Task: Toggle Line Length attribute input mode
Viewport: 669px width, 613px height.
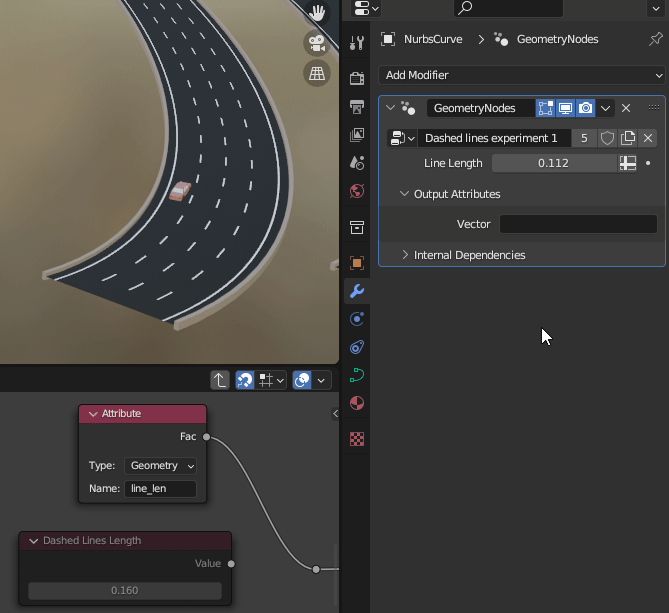Action: click(x=627, y=163)
